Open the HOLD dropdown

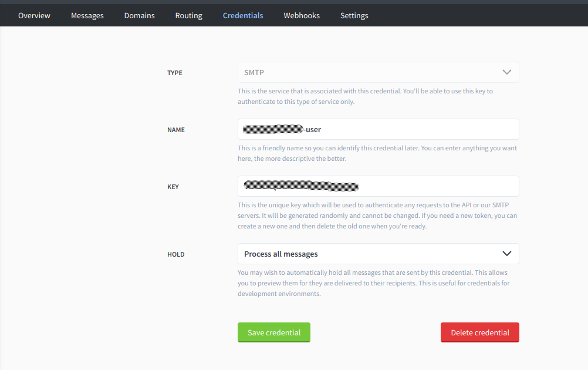tap(378, 253)
